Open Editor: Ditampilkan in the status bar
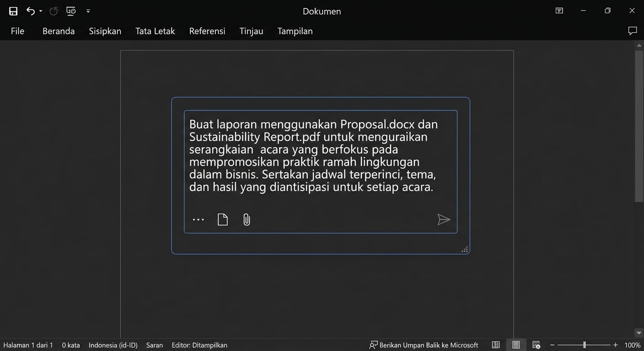The height and width of the screenshot is (351, 644). pyautogui.click(x=199, y=345)
